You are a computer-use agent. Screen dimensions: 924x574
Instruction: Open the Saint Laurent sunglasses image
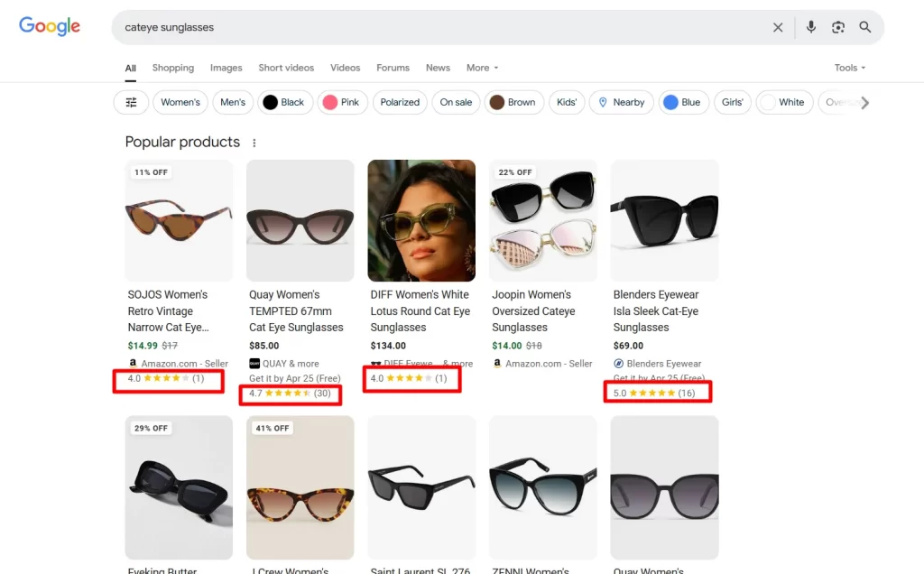click(421, 487)
